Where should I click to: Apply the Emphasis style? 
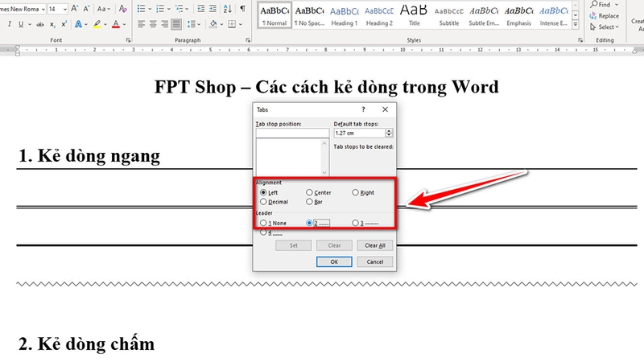coord(518,15)
